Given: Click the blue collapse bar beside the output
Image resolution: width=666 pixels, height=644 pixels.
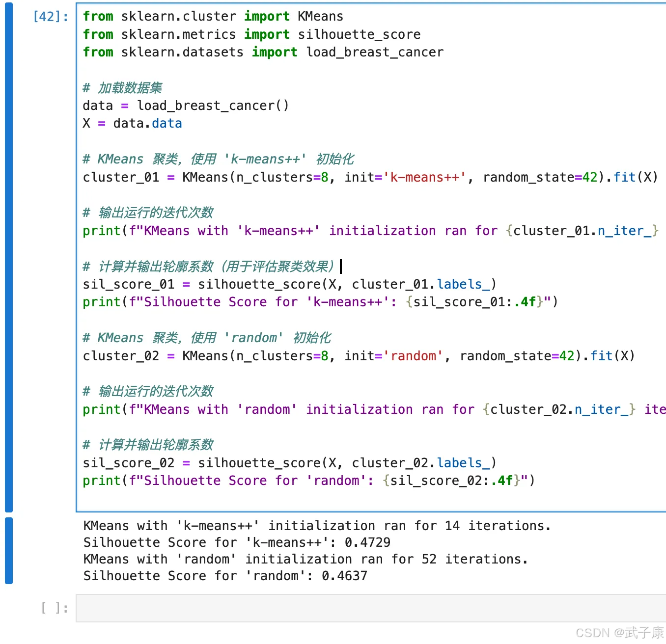Looking at the screenshot, I should coord(9,551).
